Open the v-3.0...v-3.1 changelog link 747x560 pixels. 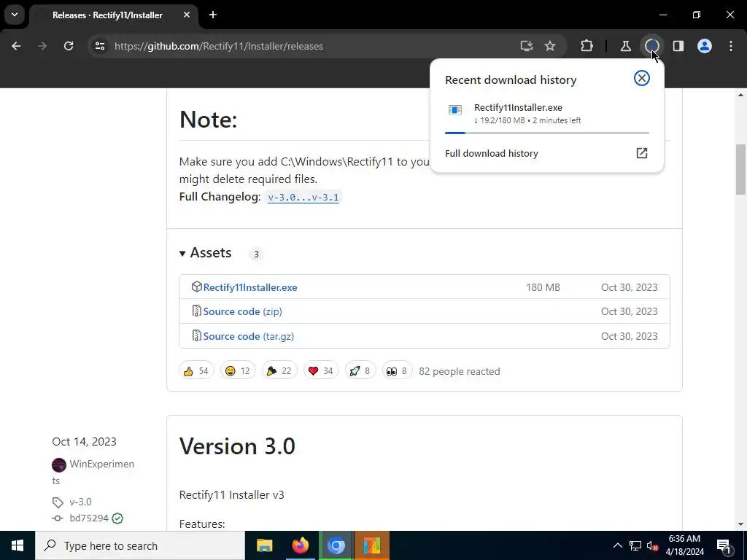pos(303,197)
